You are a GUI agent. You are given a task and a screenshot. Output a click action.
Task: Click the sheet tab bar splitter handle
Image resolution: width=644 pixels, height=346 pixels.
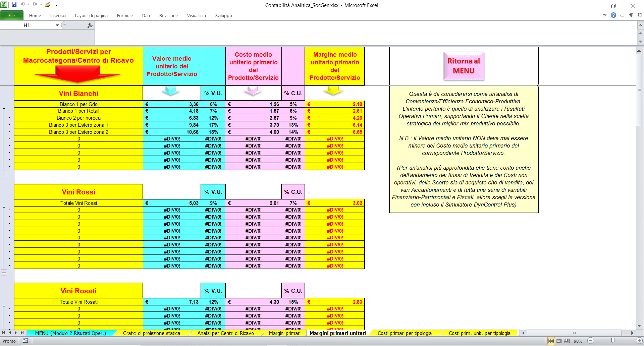518,333
